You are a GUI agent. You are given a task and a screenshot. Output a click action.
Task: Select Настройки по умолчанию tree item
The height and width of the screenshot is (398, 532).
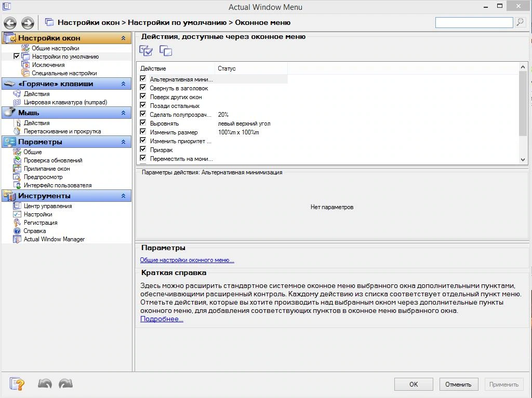pyautogui.click(x=65, y=57)
